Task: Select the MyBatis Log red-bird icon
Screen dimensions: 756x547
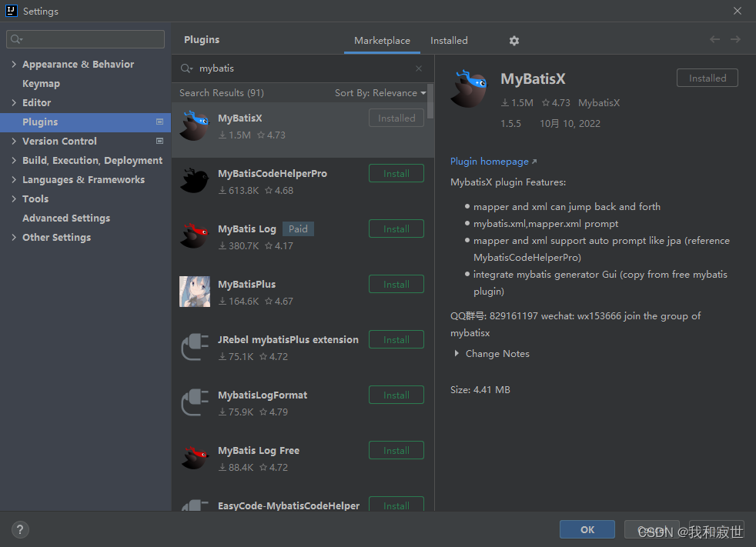Action: [195, 236]
